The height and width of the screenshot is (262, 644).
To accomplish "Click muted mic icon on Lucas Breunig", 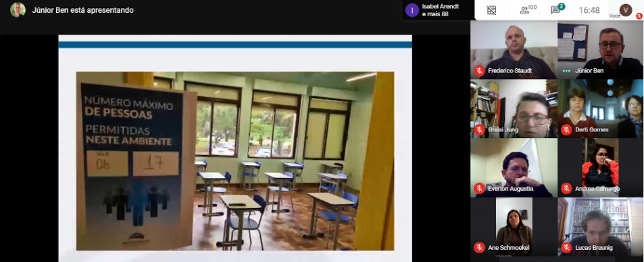I will coord(566,248).
